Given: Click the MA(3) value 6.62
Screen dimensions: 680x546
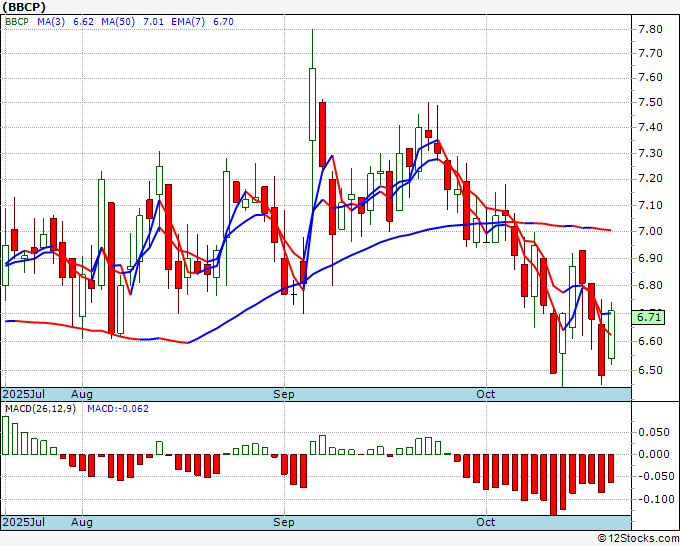Looking at the screenshot, I should (x=83, y=21).
